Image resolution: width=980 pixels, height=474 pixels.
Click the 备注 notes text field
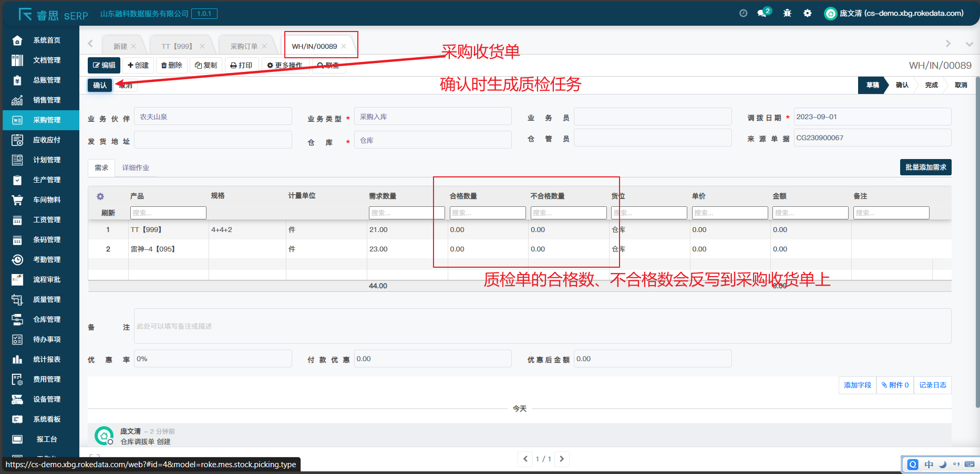[x=542, y=326]
